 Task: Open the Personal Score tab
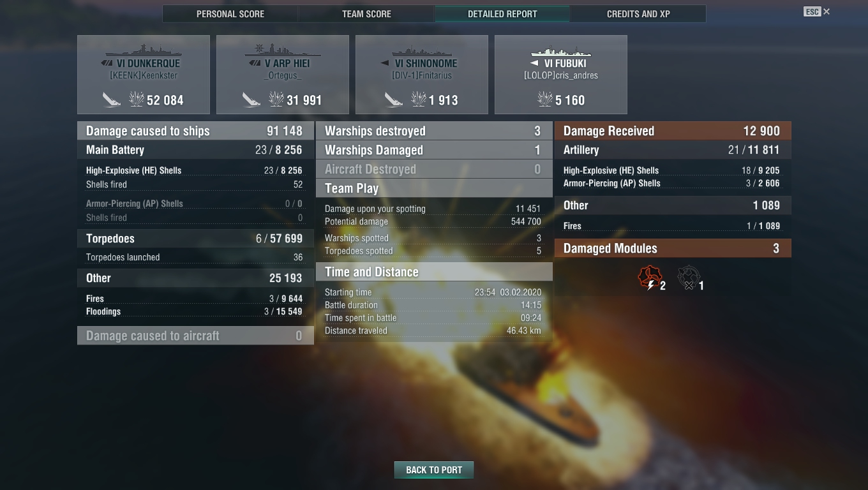click(x=230, y=14)
